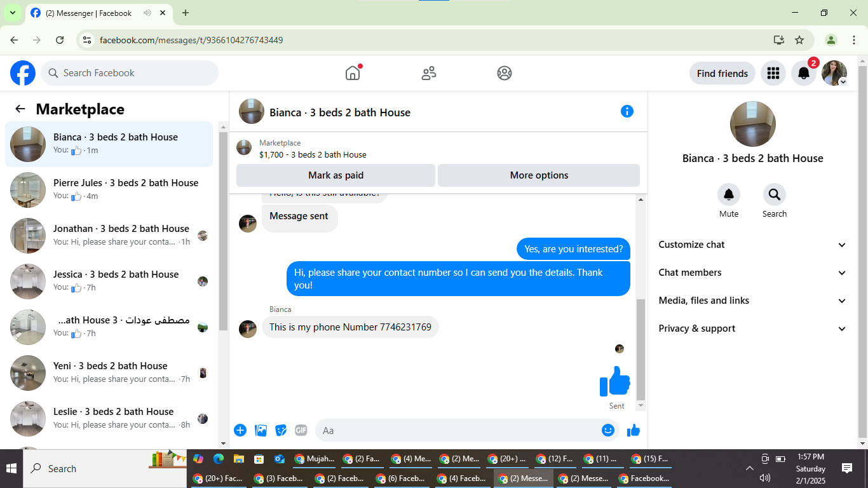Open the Home feed icon
This screenshot has height=488, width=868.
click(353, 73)
